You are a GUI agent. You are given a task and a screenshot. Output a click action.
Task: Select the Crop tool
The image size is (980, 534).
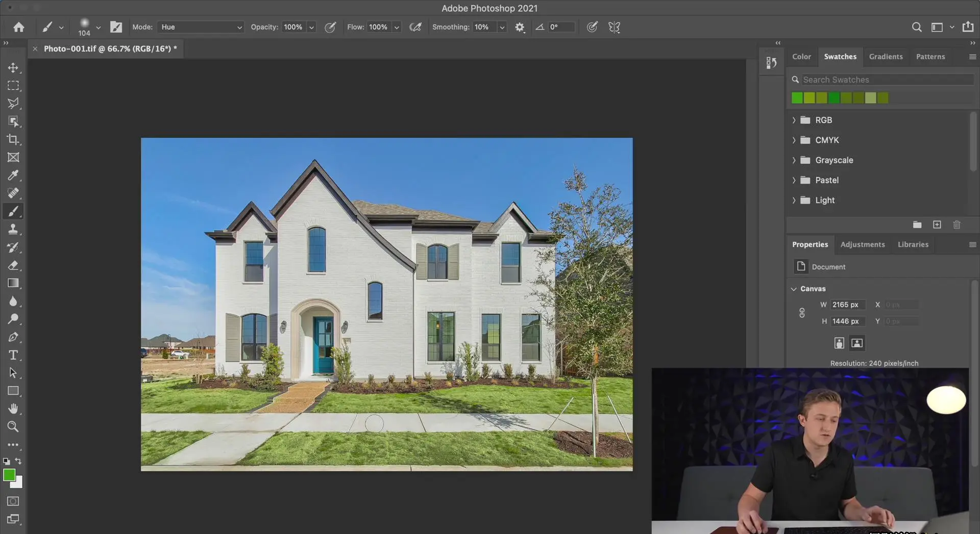(x=13, y=139)
